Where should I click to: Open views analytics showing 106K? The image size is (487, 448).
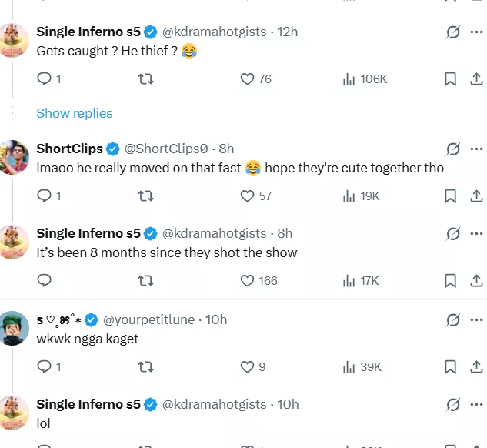tap(364, 79)
